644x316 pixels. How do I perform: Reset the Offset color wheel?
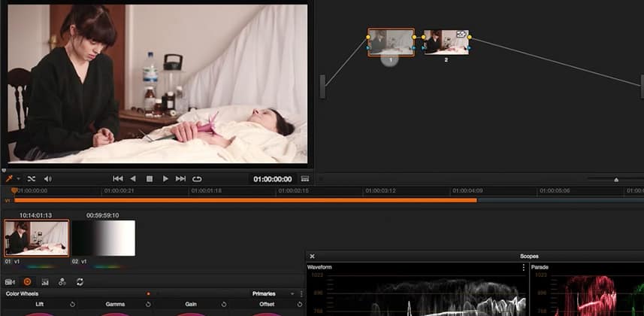[x=299, y=305]
